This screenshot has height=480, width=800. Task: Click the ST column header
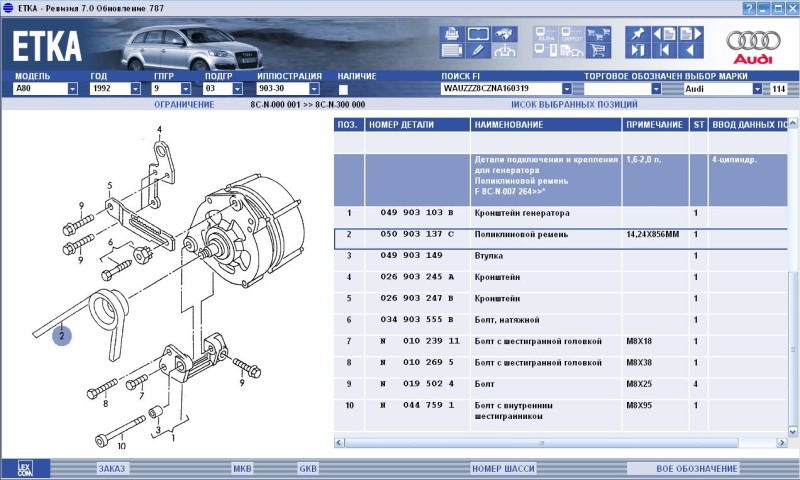pyautogui.click(x=698, y=124)
